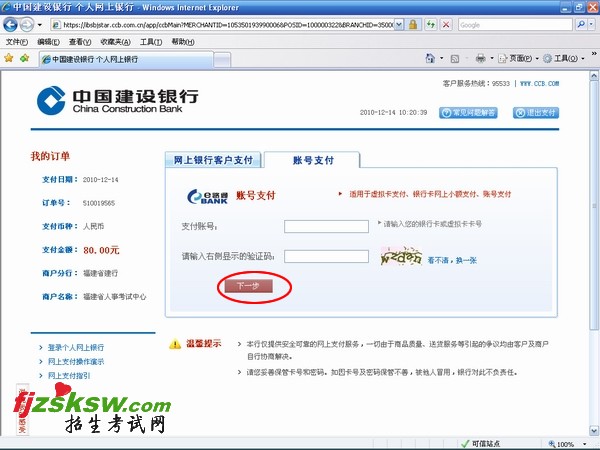Click the 退出支付 button

(x=537, y=113)
